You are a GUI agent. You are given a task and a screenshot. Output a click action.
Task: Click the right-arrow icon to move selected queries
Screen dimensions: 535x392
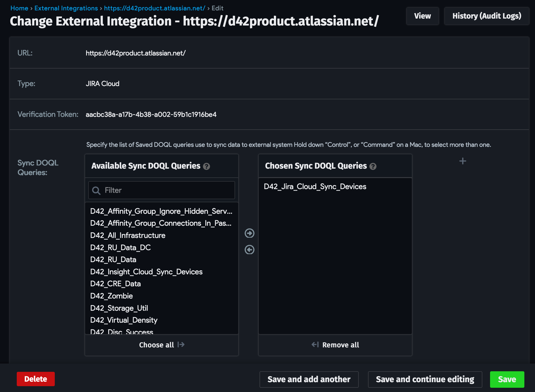point(249,233)
